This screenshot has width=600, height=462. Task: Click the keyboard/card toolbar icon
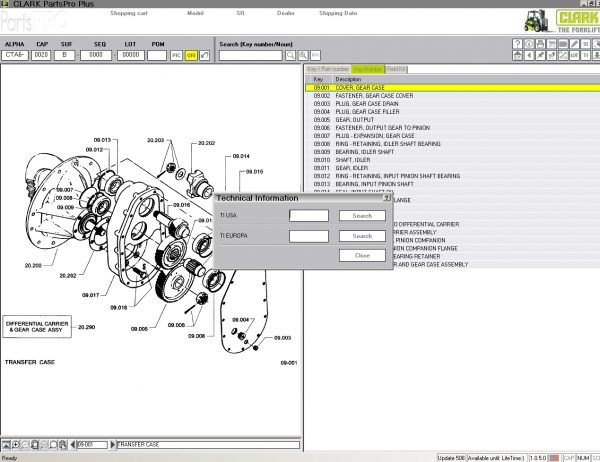[x=563, y=44]
